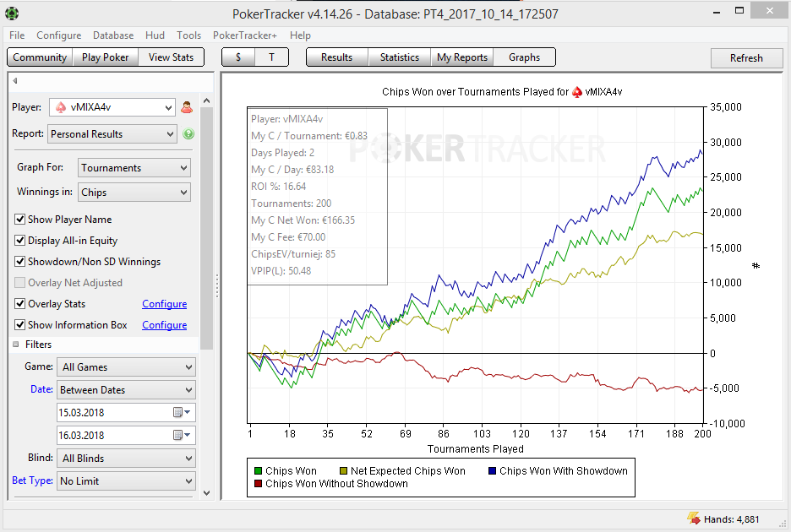Click the green help icon beside Report

(188, 133)
